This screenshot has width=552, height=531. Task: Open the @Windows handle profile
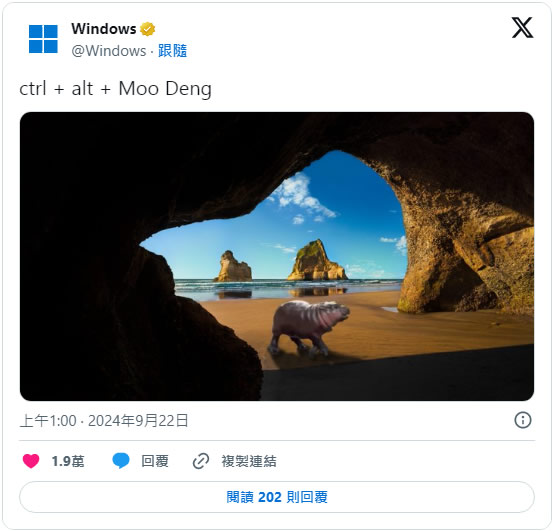point(109,51)
